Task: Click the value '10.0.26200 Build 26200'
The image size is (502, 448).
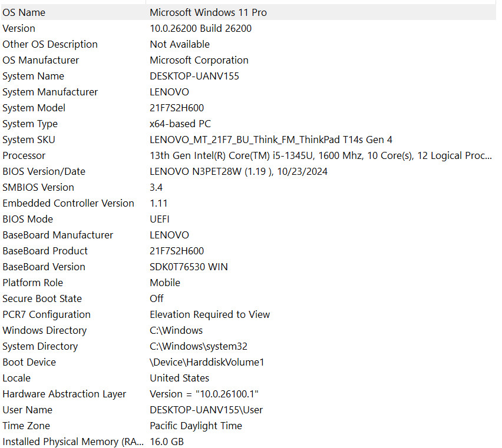Action: coord(200,28)
